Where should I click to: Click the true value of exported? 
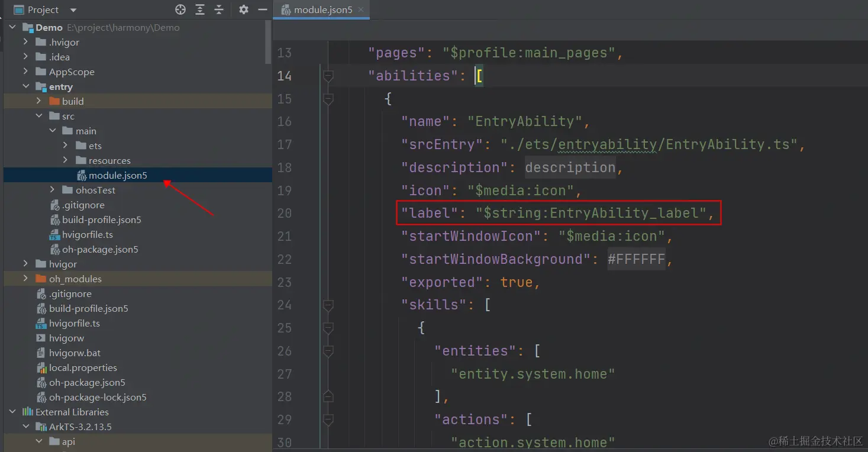[517, 282]
